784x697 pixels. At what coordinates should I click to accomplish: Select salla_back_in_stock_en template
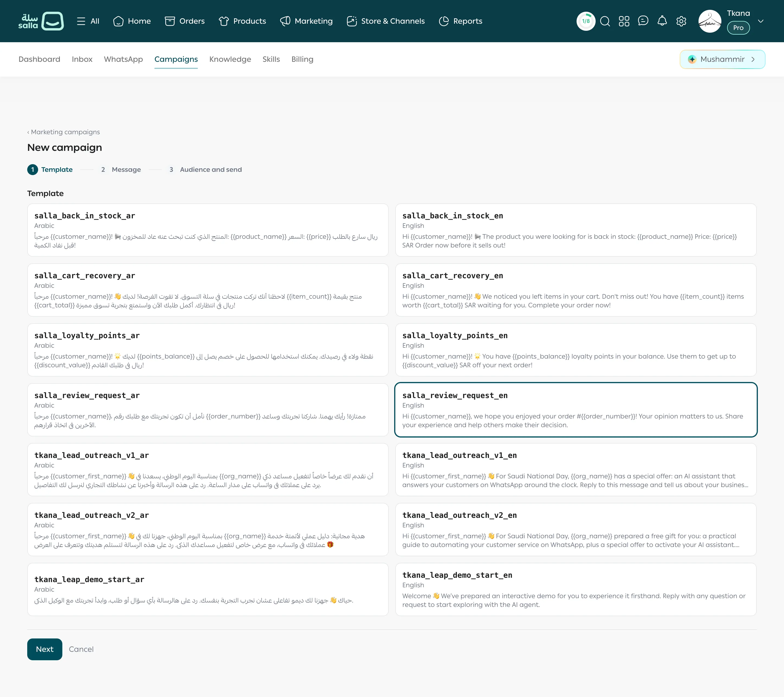(x=576, y=230)
